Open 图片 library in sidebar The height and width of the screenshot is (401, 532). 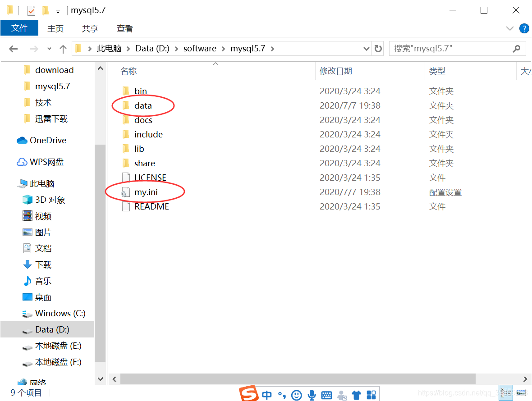43,232
